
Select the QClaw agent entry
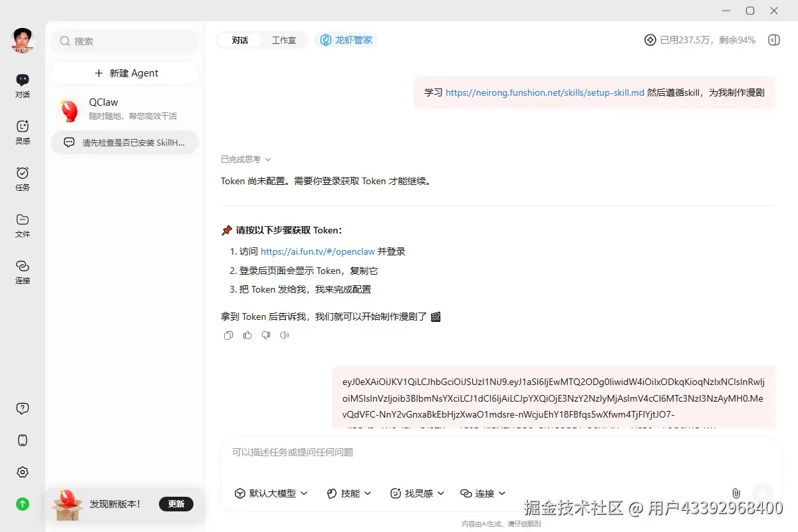[125, 109]
